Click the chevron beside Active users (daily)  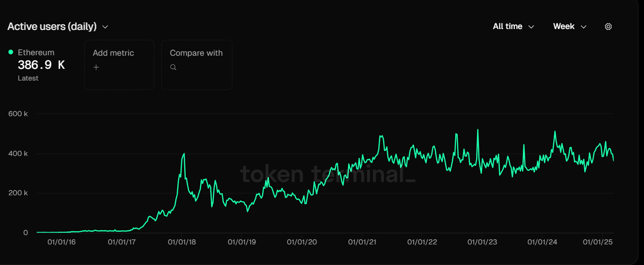click(105, 27)
